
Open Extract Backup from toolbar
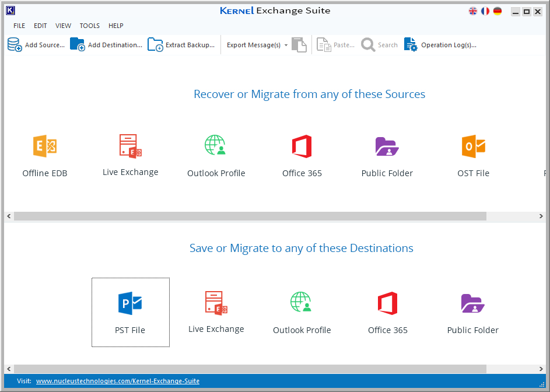click(x=181, y=45)
